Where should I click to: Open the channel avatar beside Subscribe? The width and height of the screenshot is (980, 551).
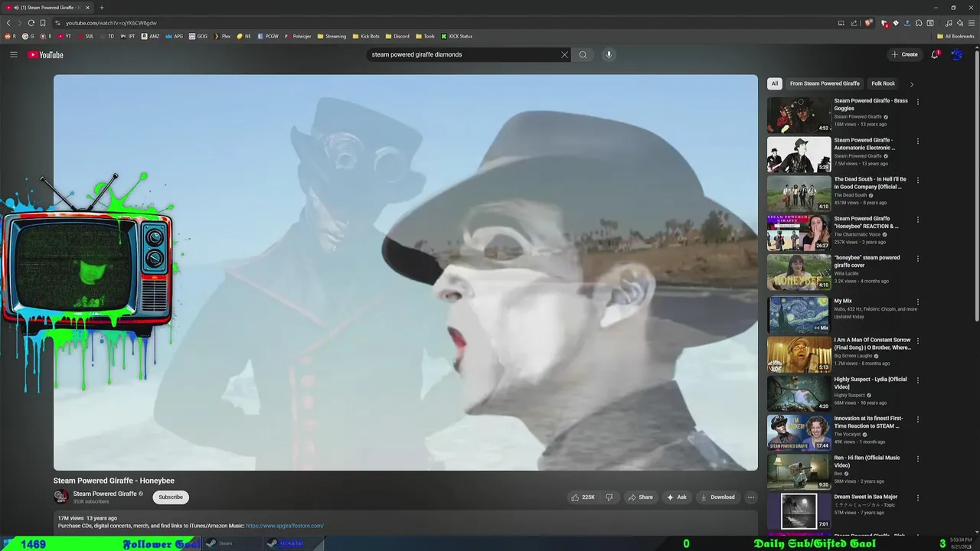60,497
